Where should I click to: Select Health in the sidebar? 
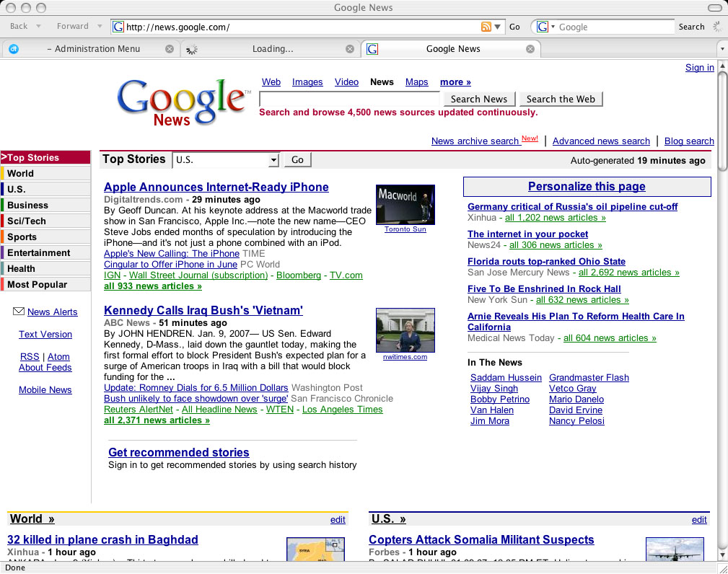pyautogui.click(x=45, y=269)
